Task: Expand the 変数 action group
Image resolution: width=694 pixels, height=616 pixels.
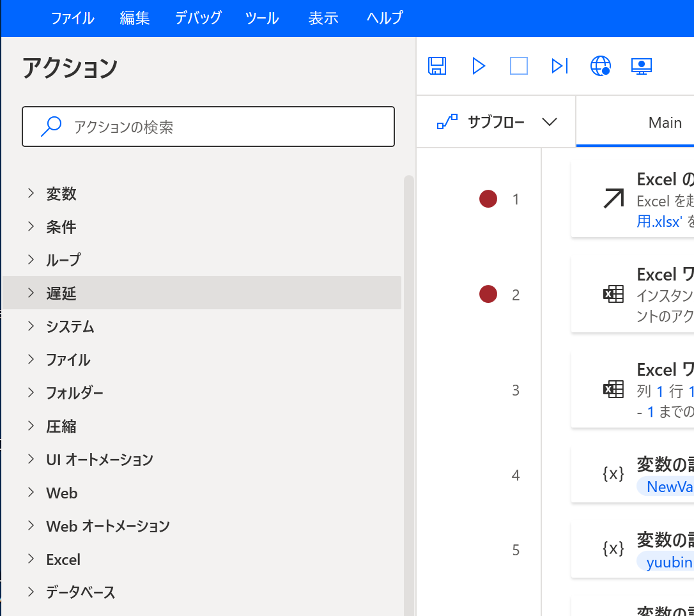Action: coord(31,194)
